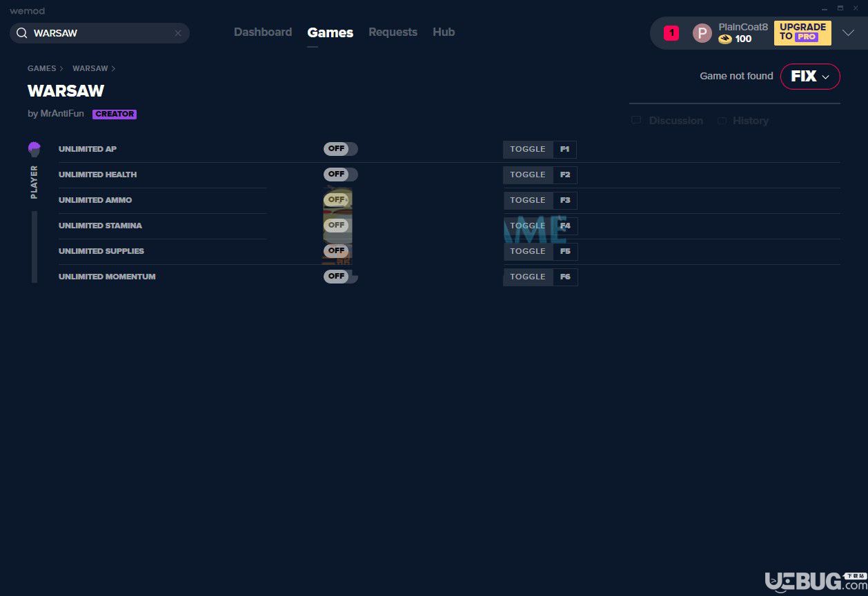Image resolution: width=868 pixels, height=596 pixels.
Task: Open the Requests tab
Action: coord(393,32)
